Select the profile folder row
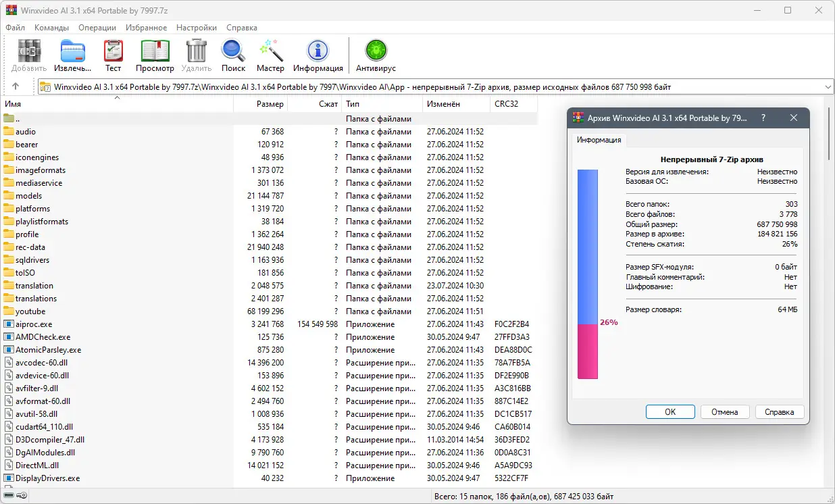 269,234
